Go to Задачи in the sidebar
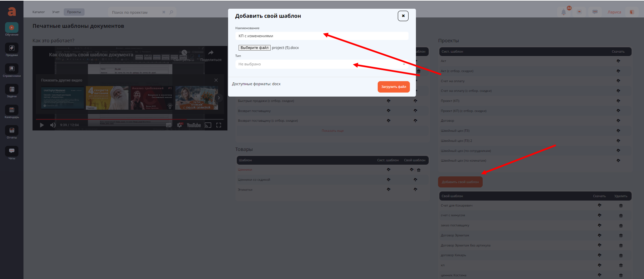This screenshot has width=644, height=279. pos(12,91)
